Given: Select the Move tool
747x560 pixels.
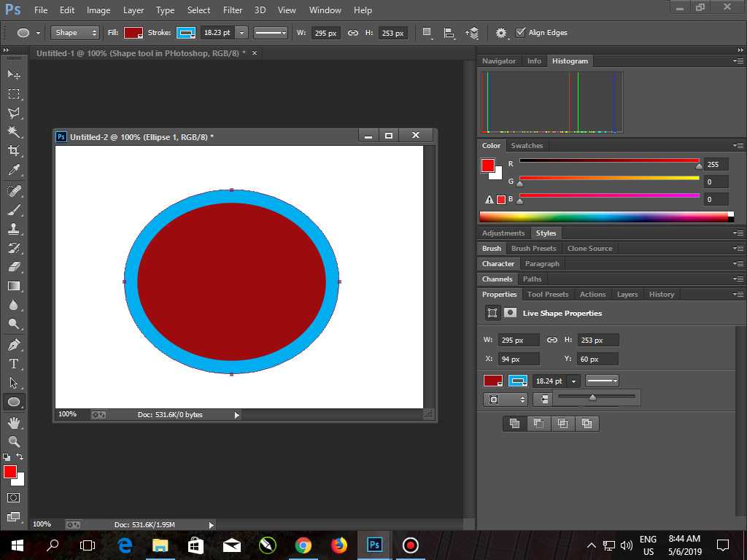Looking at the screenshot, I should (13, 74).
